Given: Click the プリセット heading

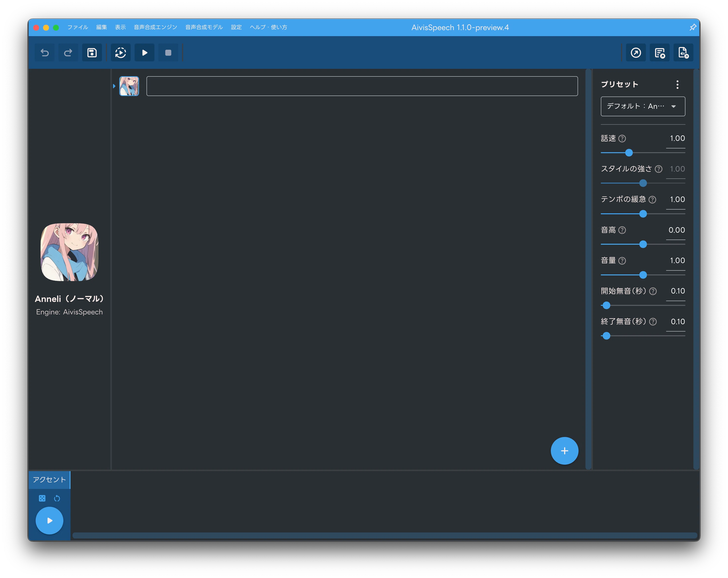Looking at the screenshot, I should tap(620, 84).
